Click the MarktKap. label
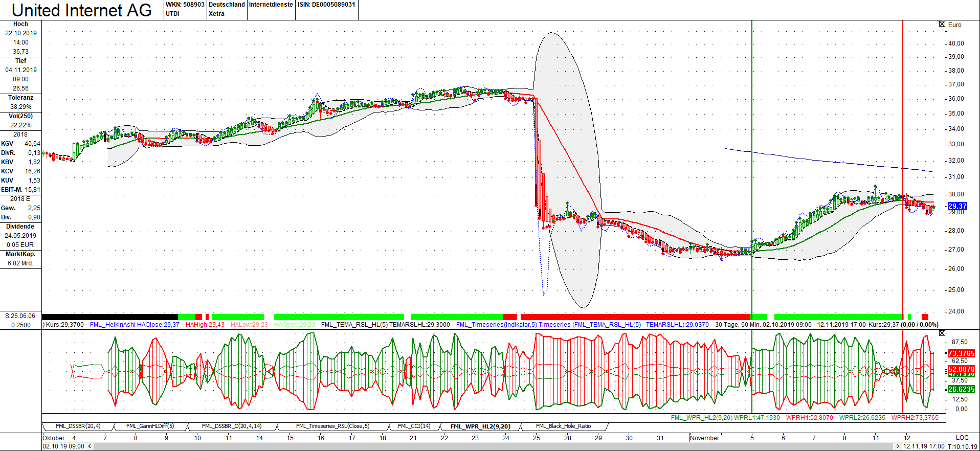The height and width of the screenshot is (451, 980). pos(20,254)
